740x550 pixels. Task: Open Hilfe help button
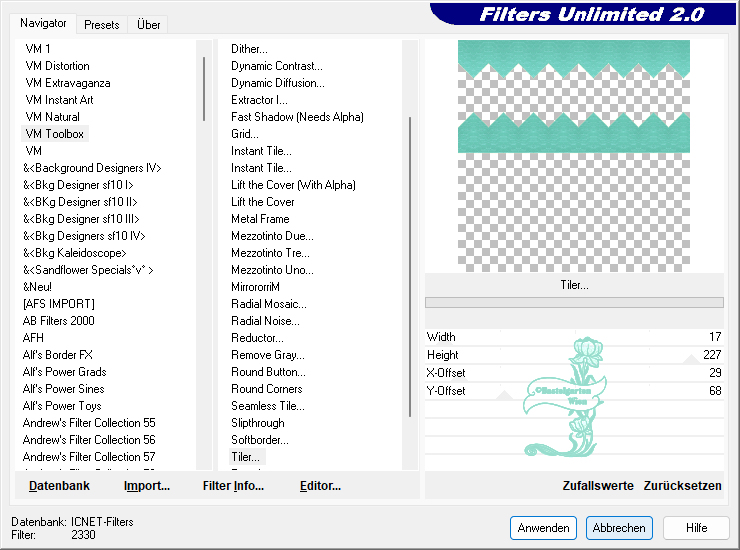[x=697, y=528]
